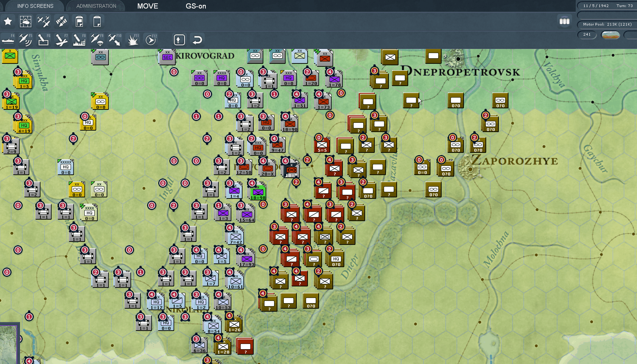
Task: Select the F8 bomb city mode
Action: [79, 39]
